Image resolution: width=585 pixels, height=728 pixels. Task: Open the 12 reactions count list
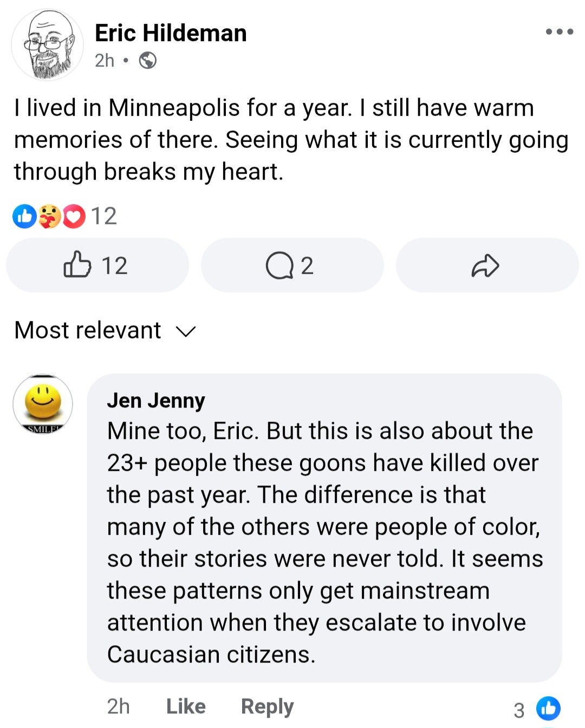[x=103, y=217]
